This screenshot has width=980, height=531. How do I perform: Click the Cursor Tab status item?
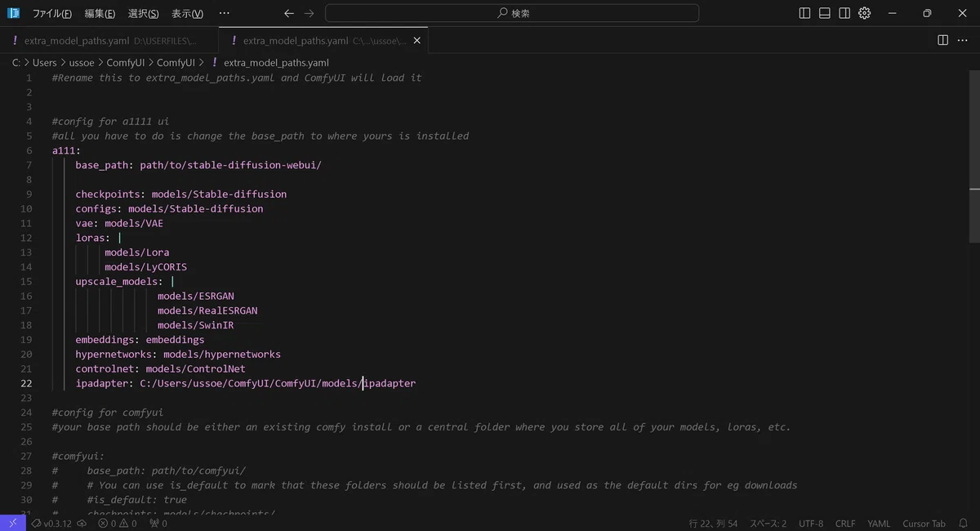point(924,524)
